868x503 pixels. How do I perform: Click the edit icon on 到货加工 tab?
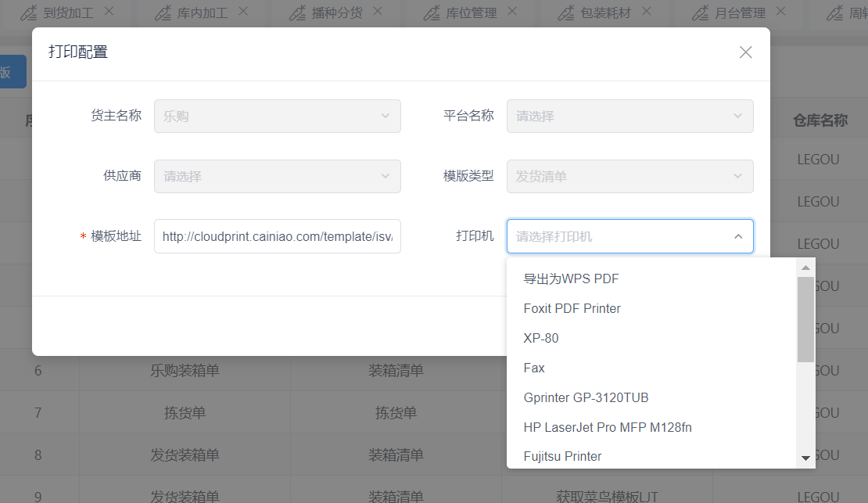point(29,13)
